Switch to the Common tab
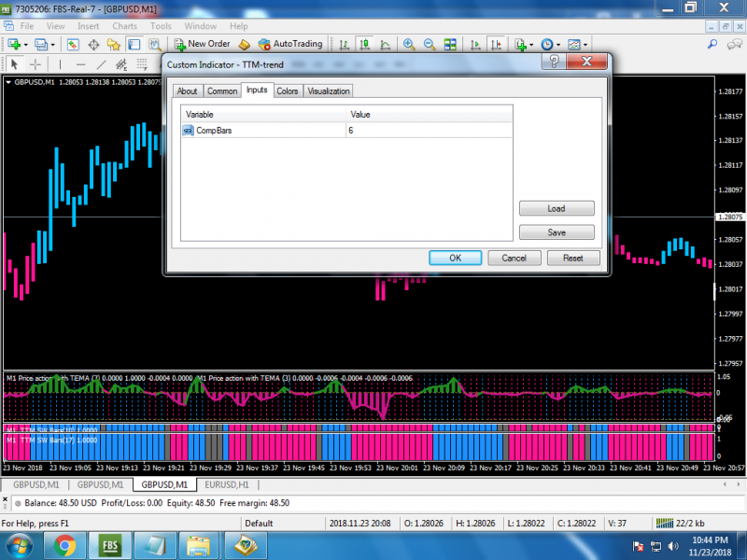Image resolution: width=747 pixels, height=560 pixels. 222,91
